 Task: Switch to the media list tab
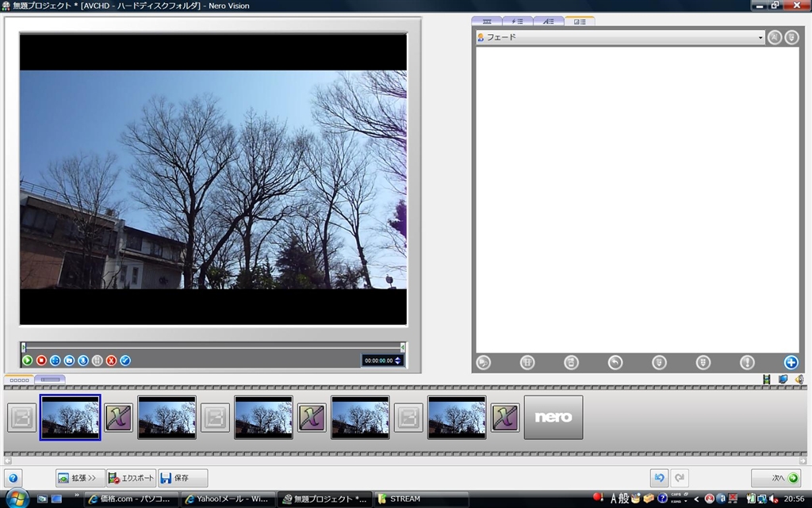[487, 21]
